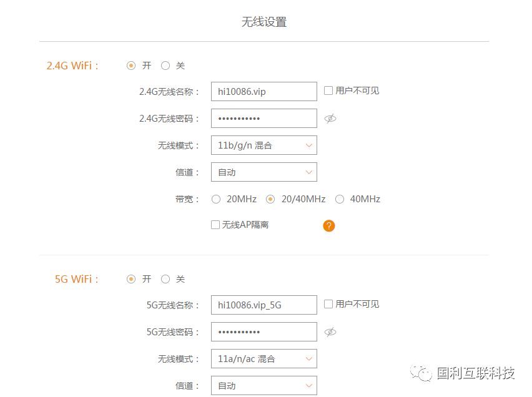Turn off 2.4G WiFi via the 关 radio button
532x397 pixels.
click(x=165, y=65)
